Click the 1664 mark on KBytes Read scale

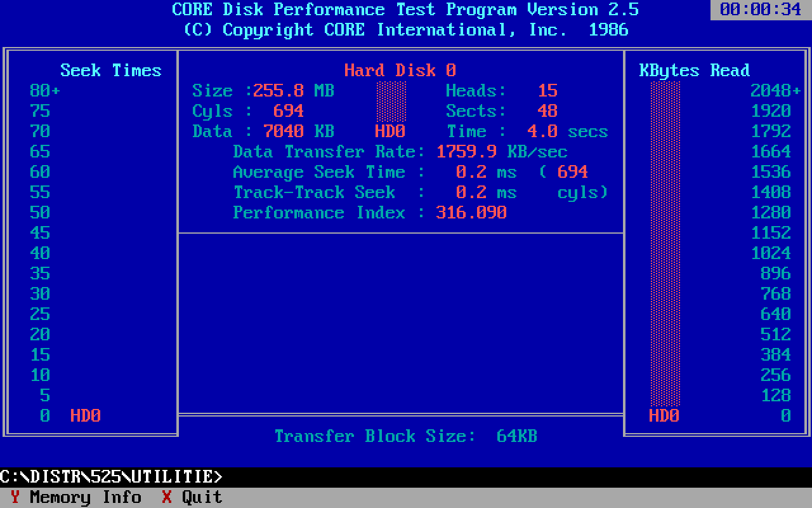pyautogui.click(x=771, y=152)
